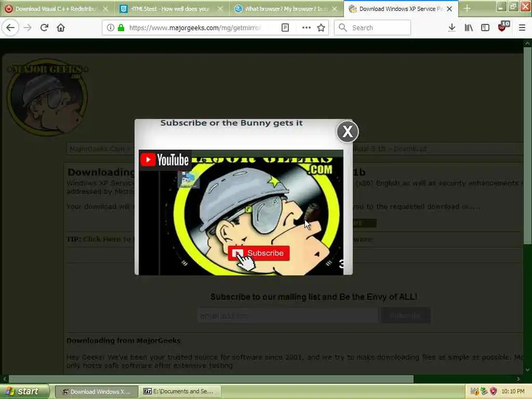Open the downloads arrow panel
This screenshot has height=399, width=532.
click(x=451, y=28)
